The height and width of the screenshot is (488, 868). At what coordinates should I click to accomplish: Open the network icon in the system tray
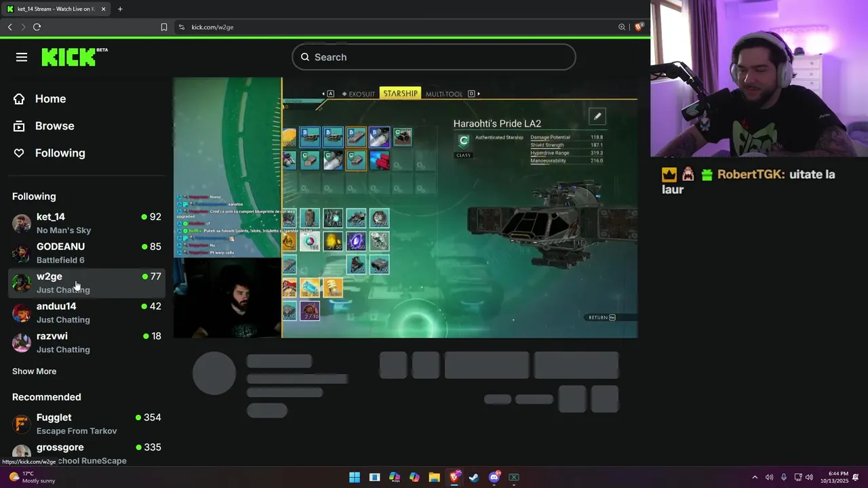[x=798, y=477]
